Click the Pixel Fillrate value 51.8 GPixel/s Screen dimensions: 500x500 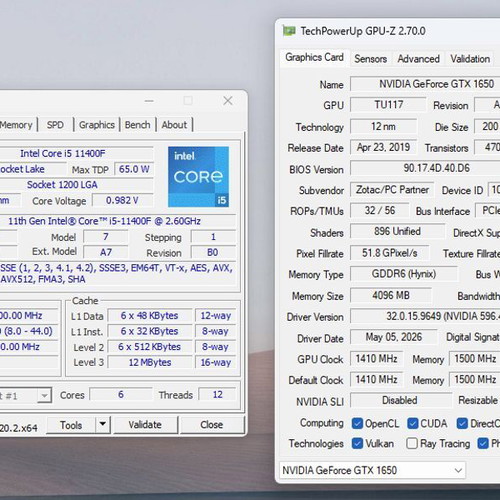click(x=390, y=253)
